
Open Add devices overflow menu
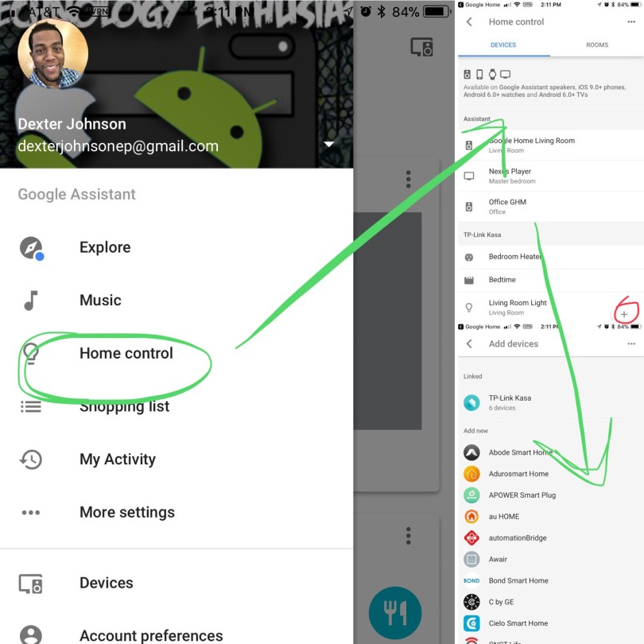[631, 344]
